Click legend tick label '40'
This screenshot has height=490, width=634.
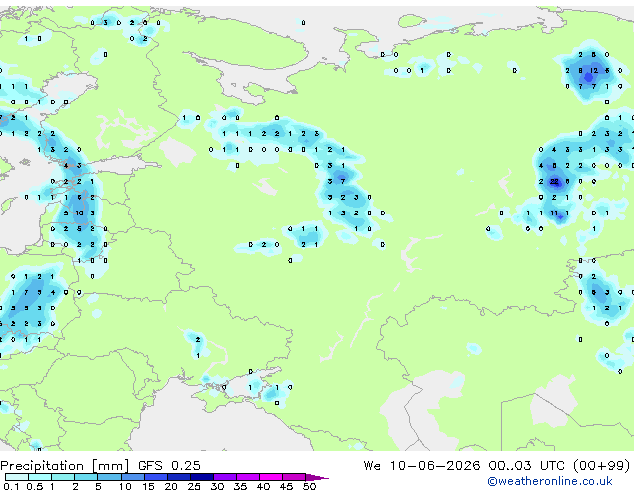pos(263,486)
